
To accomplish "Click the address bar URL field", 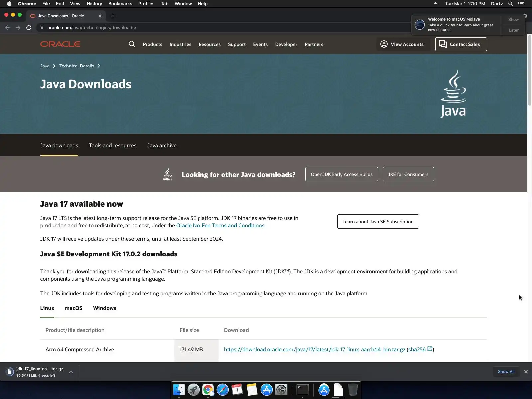I will (91, 28).
